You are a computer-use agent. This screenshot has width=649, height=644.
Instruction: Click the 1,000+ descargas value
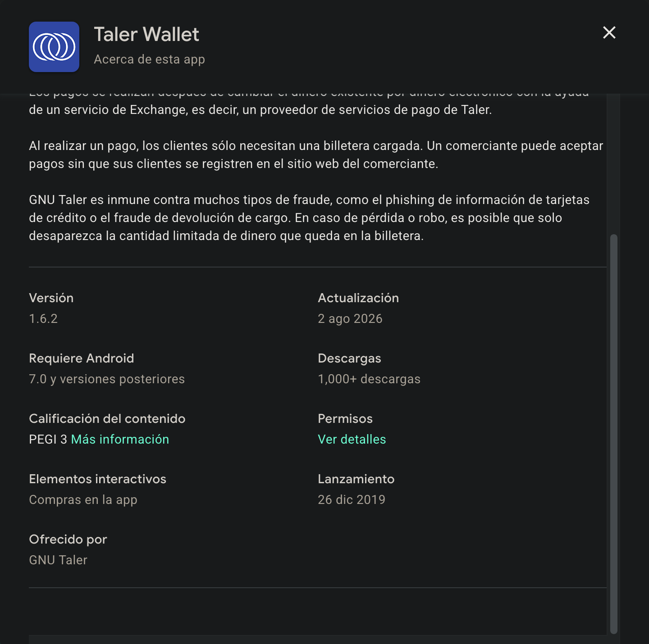coord(369,379)
